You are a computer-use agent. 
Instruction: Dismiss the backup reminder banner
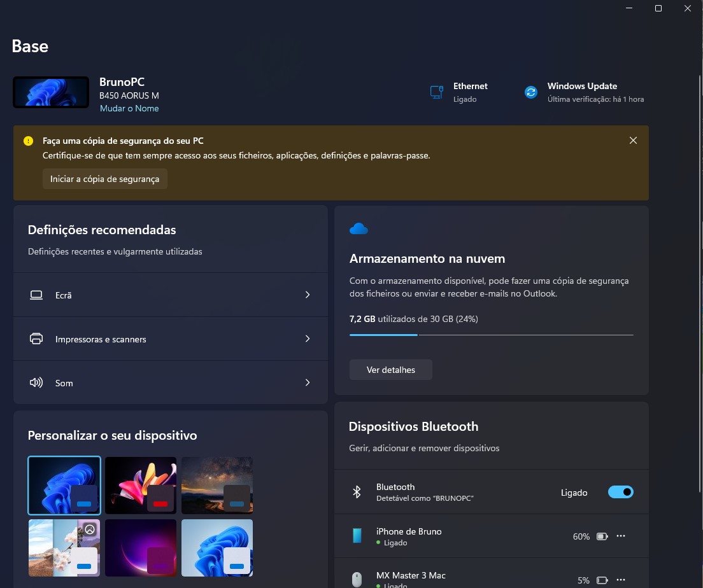(633, 140)
